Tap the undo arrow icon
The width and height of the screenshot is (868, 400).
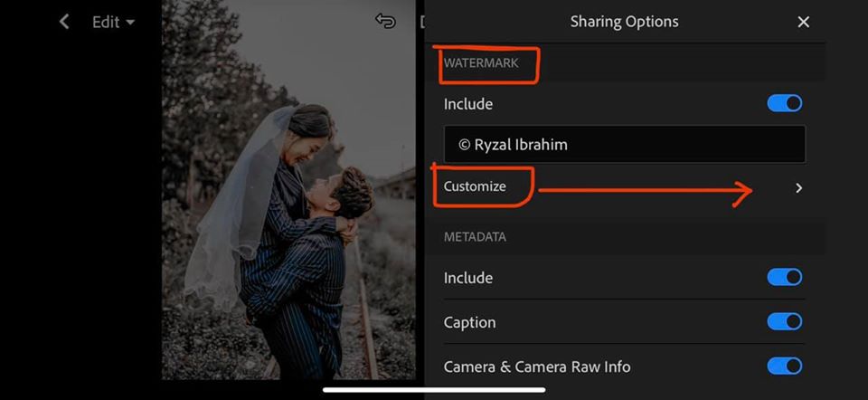click(386, 22)
